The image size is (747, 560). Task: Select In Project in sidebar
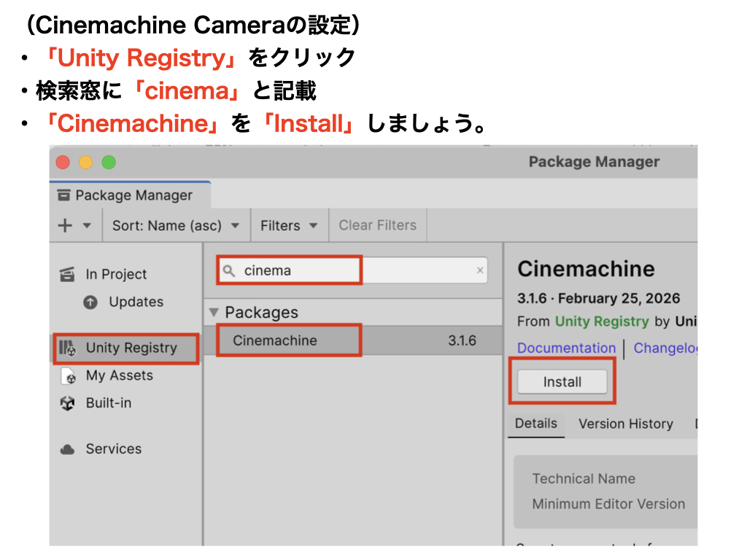pos(115,274)
